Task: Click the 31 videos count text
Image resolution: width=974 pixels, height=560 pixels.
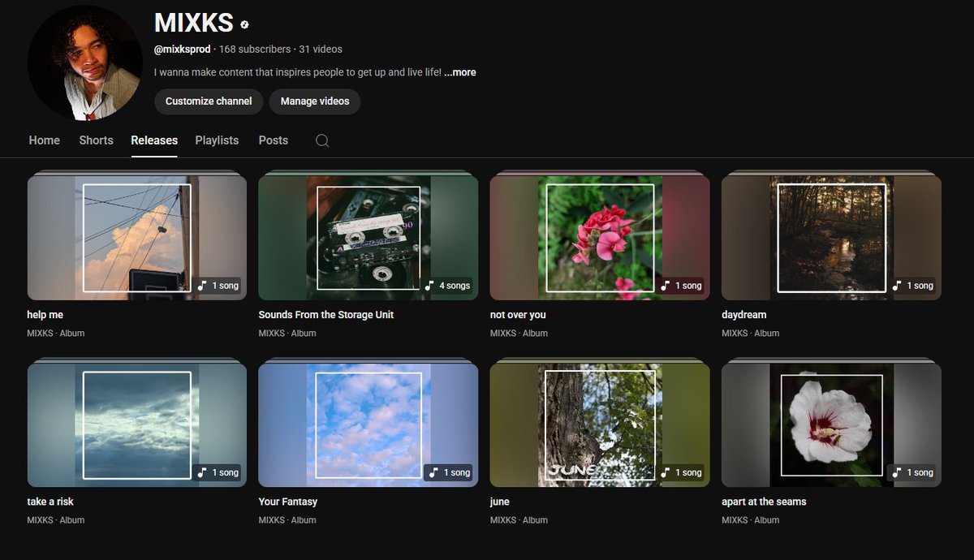Action: point(321,50)
